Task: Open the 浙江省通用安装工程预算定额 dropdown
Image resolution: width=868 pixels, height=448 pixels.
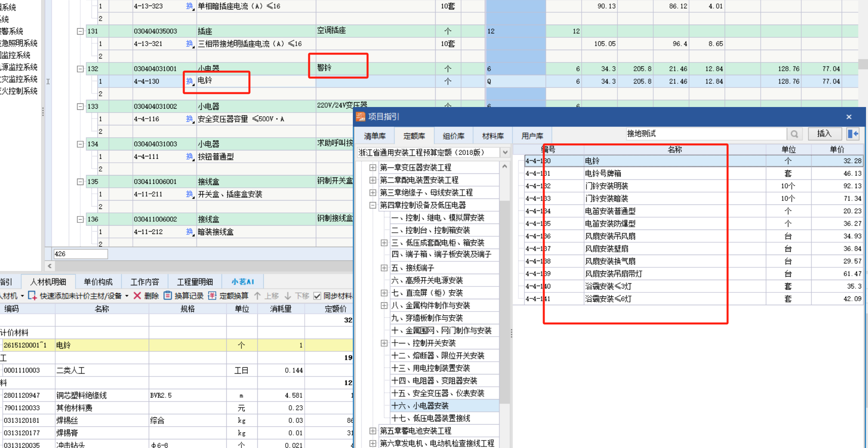Action: pyautogui.click(x=505, y=152)
